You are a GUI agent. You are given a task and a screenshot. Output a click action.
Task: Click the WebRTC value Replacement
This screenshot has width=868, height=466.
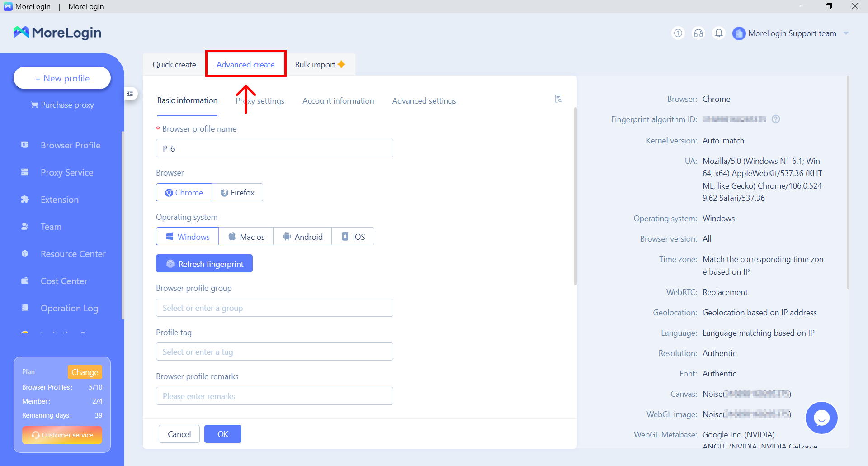coord(725,292)
